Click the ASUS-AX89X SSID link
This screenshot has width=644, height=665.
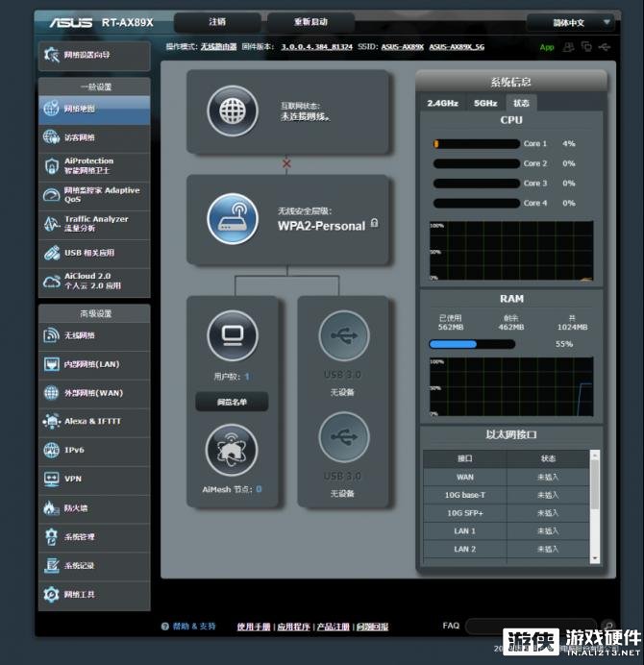click(402, 47)
